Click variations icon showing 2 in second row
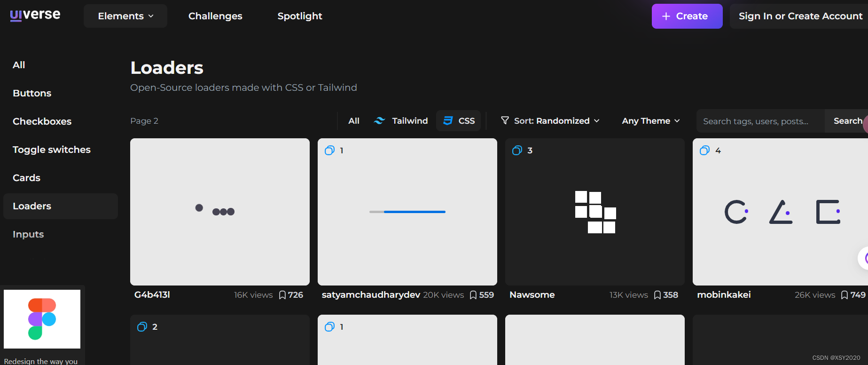This screenshot has width=868, height=365. (x=142, y=327)
